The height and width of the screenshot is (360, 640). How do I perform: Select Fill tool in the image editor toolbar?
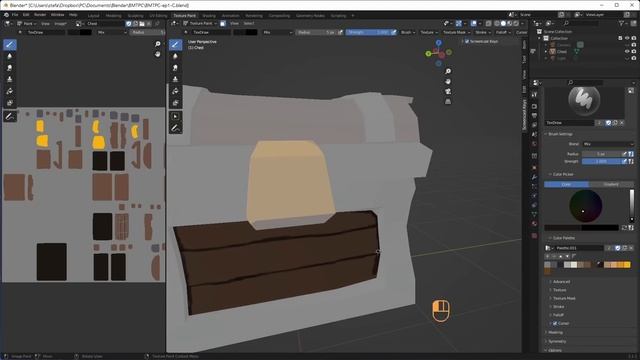pyautogui.click(x=10, y=91)
